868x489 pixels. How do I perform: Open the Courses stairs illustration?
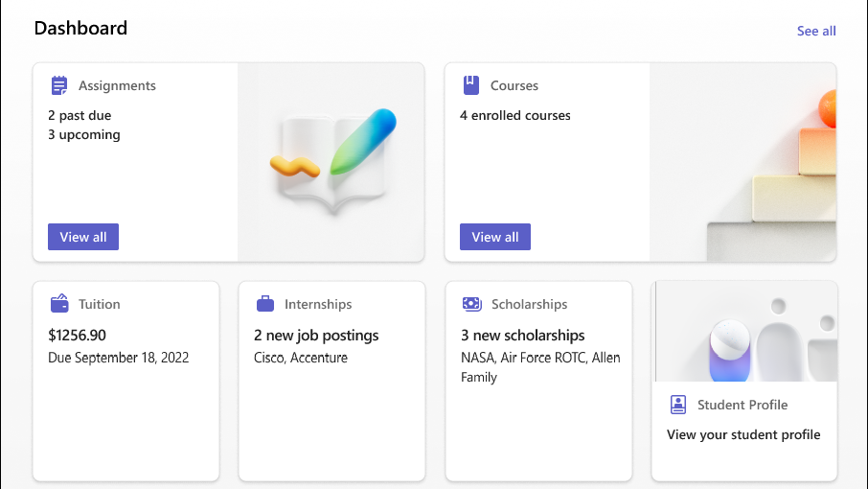pos(742,162)
